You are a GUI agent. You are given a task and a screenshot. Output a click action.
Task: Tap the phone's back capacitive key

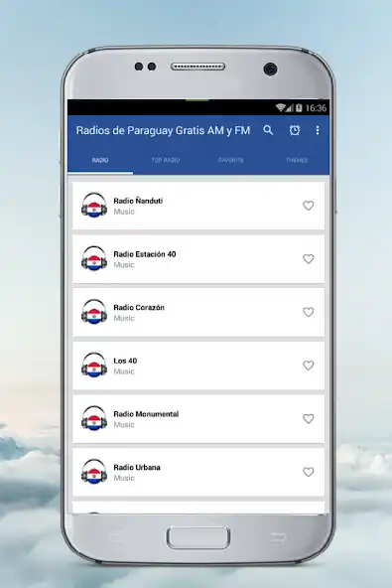pos(278,537)
